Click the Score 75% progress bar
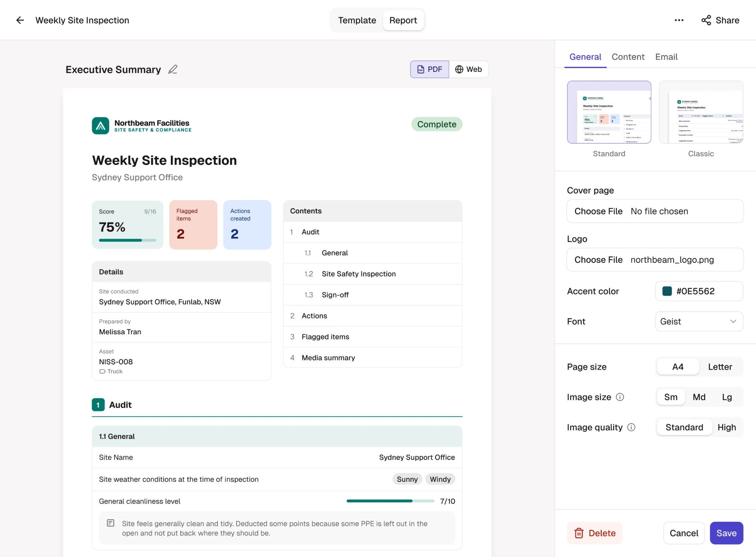This screenshot has height=557, width=756. coord(127,240)
